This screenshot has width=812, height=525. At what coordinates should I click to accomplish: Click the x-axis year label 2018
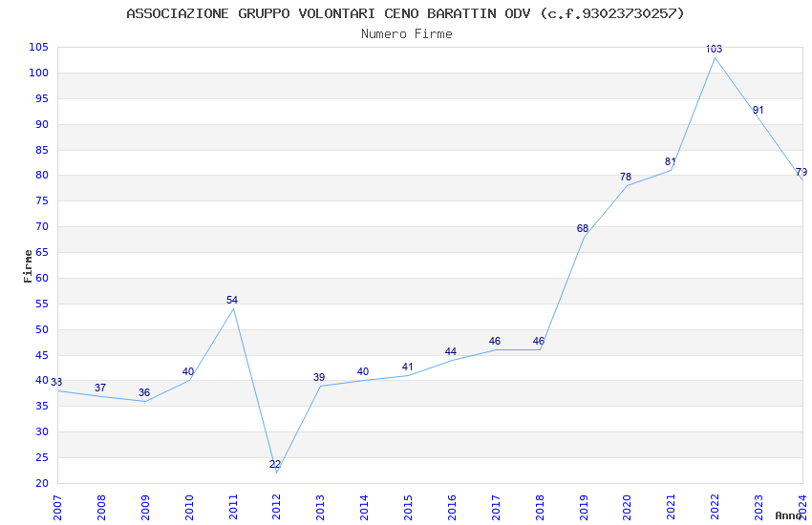(540, 508)
